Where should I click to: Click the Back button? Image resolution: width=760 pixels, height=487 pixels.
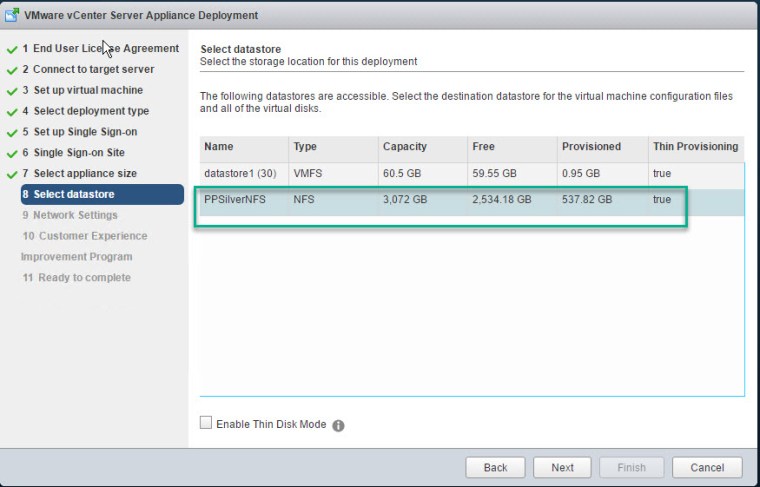tap(495, 468)
